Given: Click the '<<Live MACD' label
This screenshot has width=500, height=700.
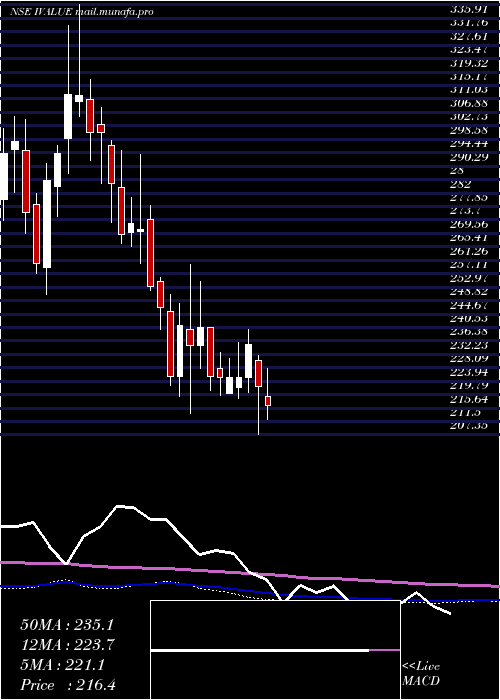Looking at the screenshot, I should [x=421, y=674].
